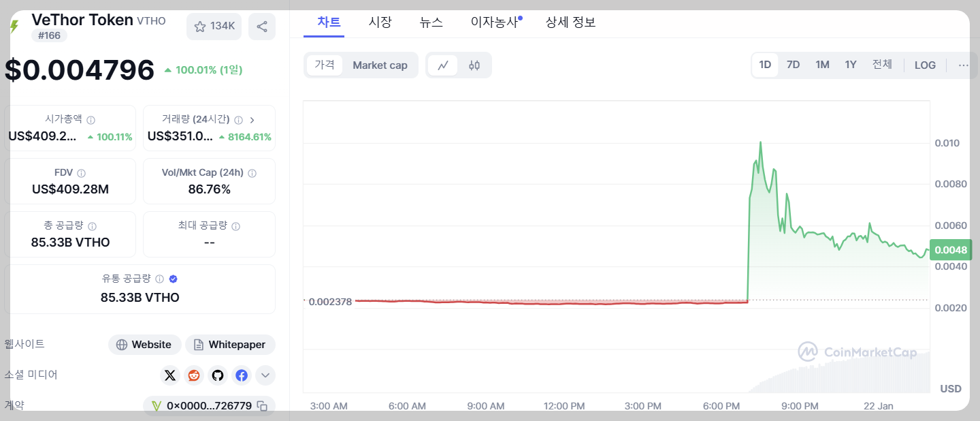Toggle the Market cap chart view

[x=380, y=65]
